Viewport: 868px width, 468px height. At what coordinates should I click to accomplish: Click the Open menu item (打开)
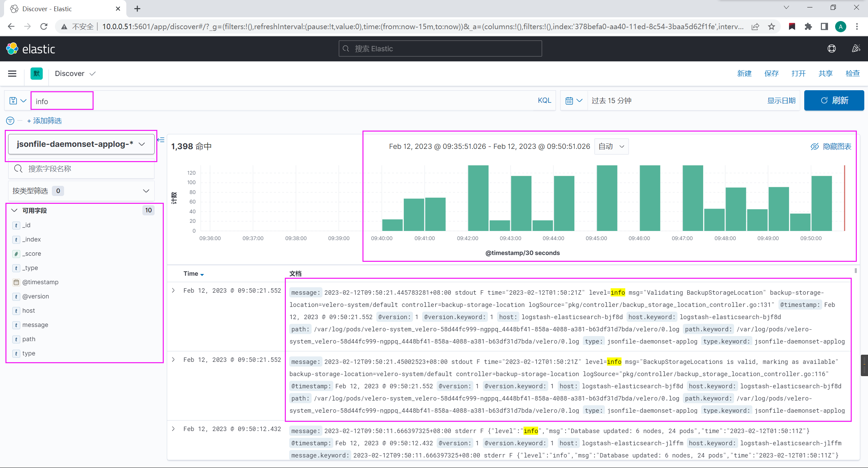pos(798,74)
